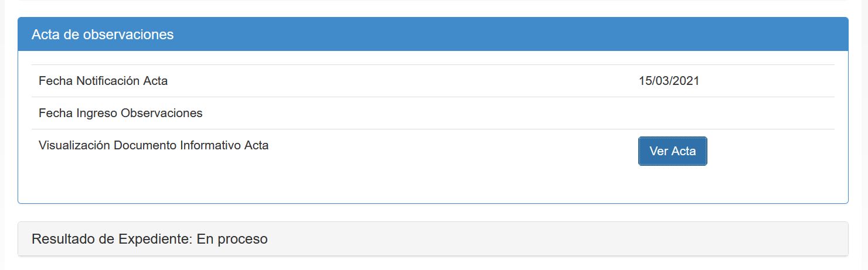868x270 pixels.
Task: Click the word Documento in the third row
Action: point(144,145)
